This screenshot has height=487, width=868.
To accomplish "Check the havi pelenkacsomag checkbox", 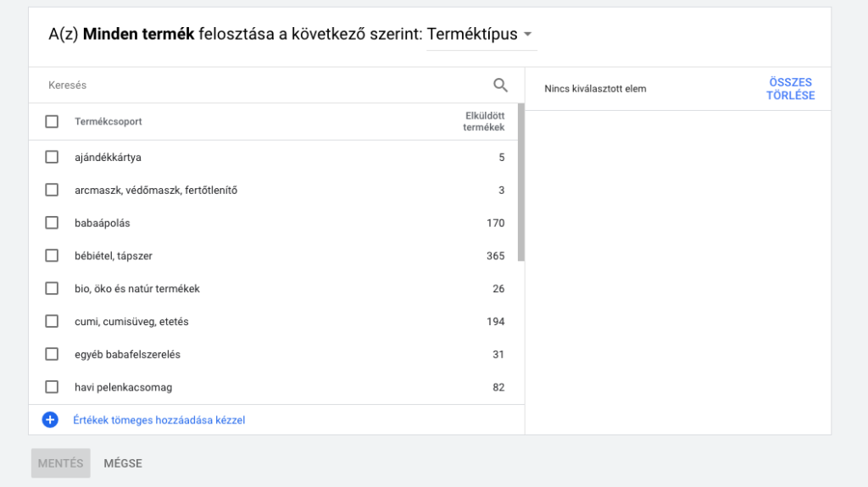I will 52,387.
